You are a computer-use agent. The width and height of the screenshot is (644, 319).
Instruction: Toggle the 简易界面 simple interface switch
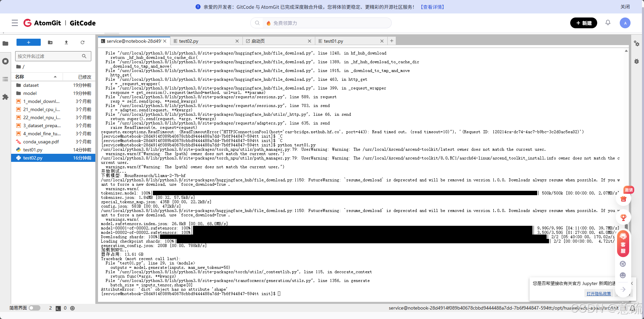[x=34, y=308]
